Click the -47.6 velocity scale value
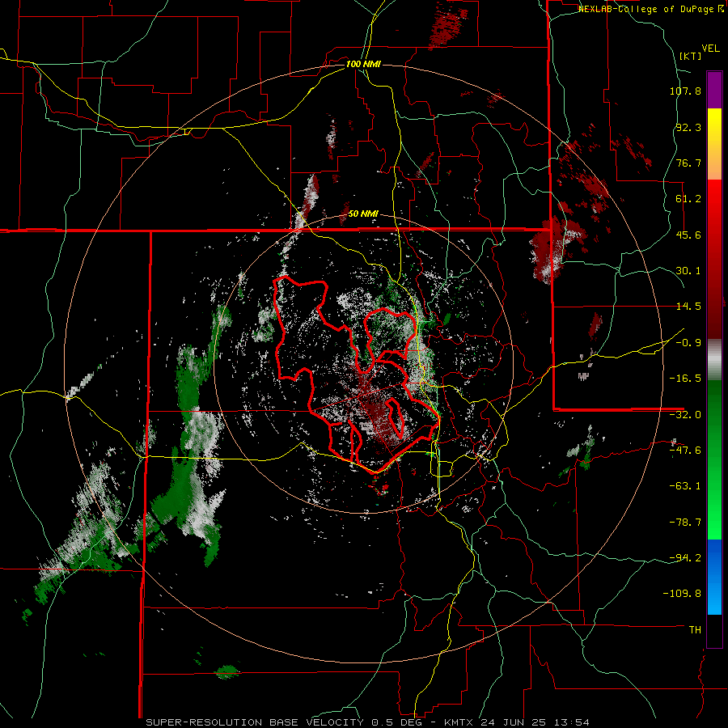This screenshot has height=728, width=728. (685, 451)
